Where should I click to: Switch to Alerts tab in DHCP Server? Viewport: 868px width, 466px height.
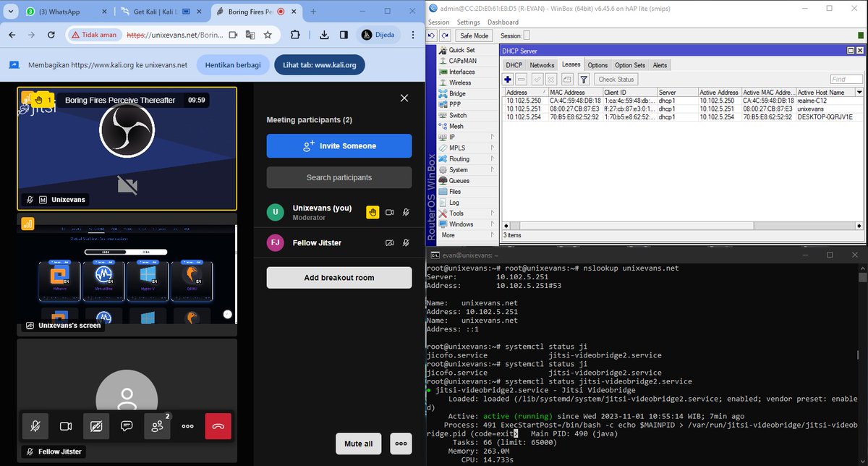point(660,65)
